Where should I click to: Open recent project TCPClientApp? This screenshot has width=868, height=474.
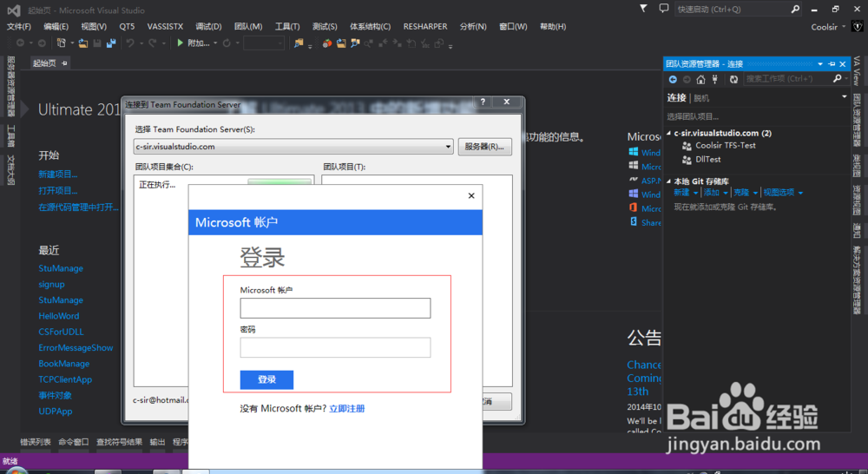(x=65, y=379)
